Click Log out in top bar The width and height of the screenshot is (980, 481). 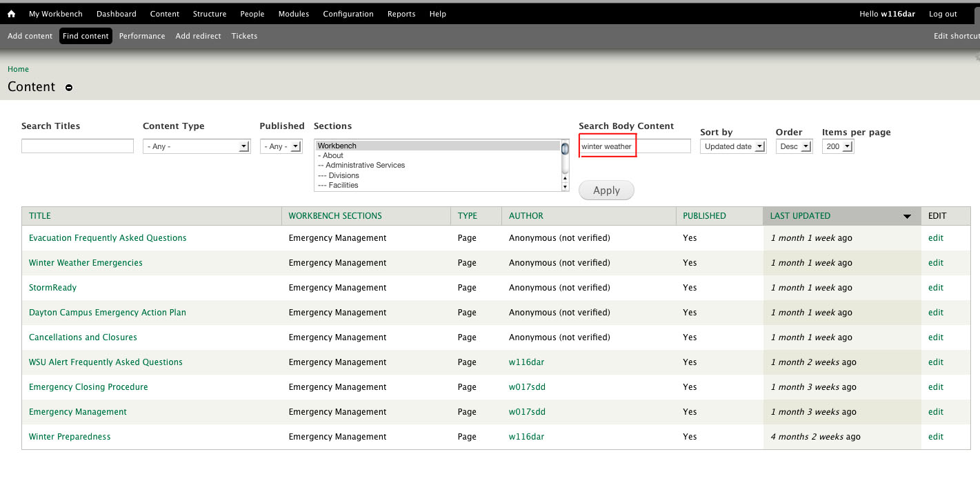click(x=943, y=14)
